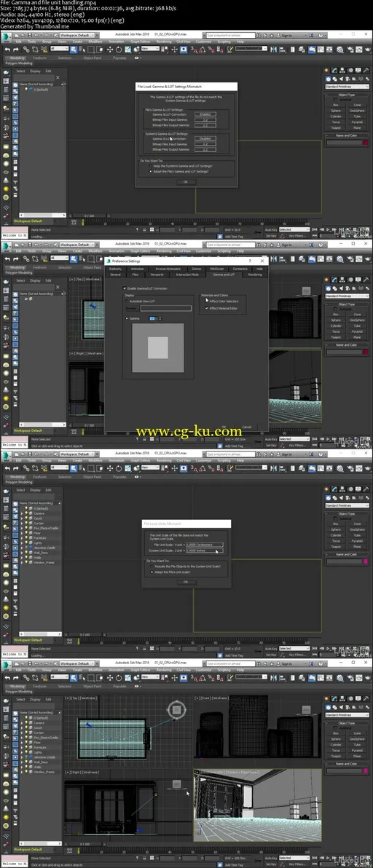
Task: Click Cancel in Preference Settings dialog
Action: coord(246,427)
